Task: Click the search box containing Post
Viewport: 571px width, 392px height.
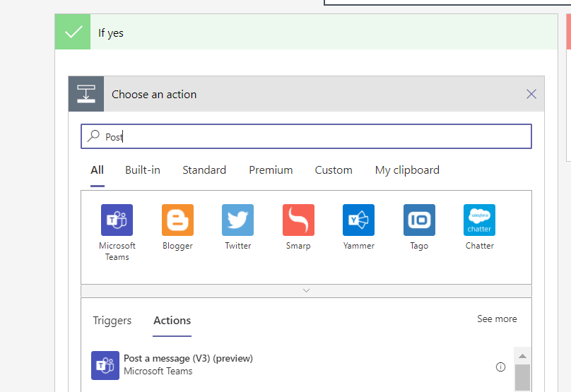Action: (x=306, y=137)
